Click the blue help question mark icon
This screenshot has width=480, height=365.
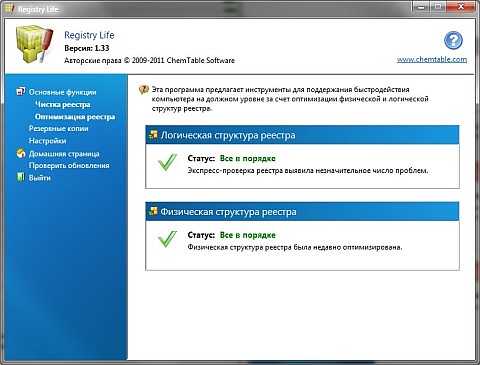[453, 40]
